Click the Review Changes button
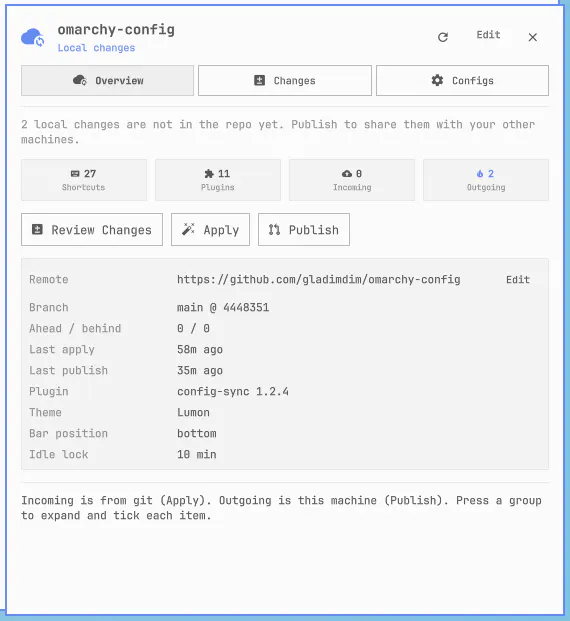The width and height of the screenshot is (570, 621). [92, 230]
